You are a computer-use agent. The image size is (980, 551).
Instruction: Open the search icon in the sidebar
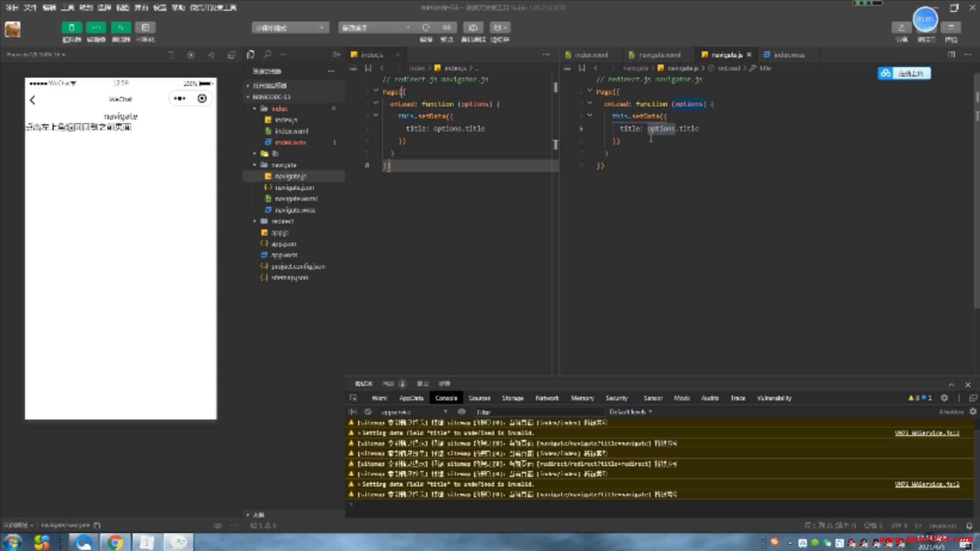tap(267, 54)
